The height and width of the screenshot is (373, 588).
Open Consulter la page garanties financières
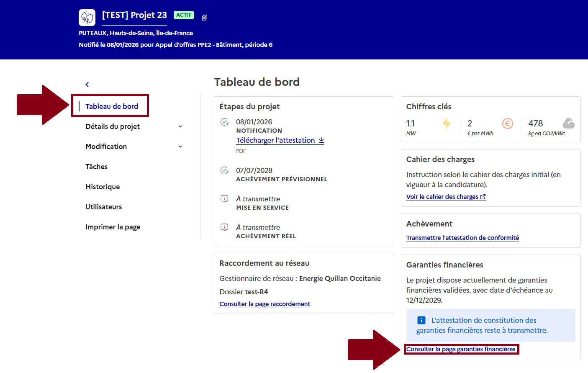[x=461, y=349]
